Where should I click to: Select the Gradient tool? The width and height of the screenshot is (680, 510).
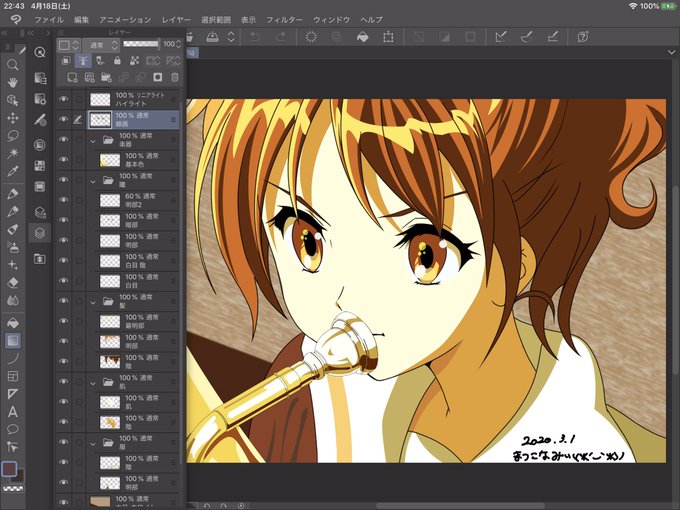[x=13, y=340]
